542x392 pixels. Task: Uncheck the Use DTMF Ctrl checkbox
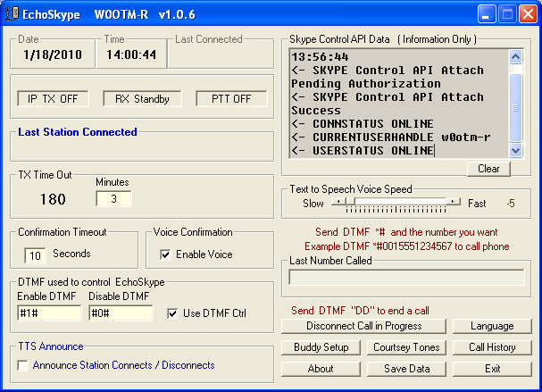[172, 313]
